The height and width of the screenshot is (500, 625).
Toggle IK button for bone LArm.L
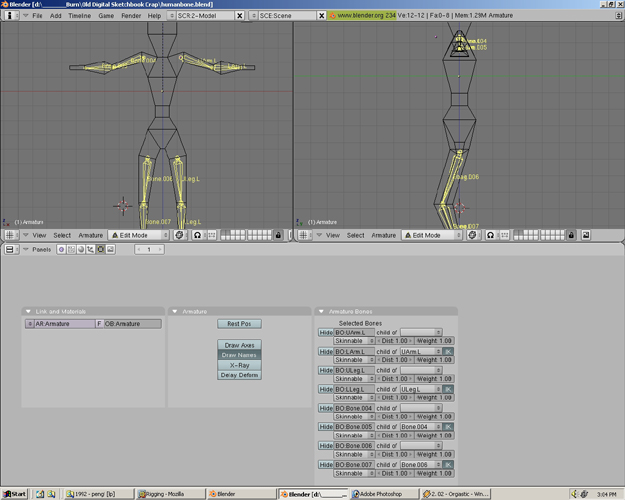click(x=448, y=352)
